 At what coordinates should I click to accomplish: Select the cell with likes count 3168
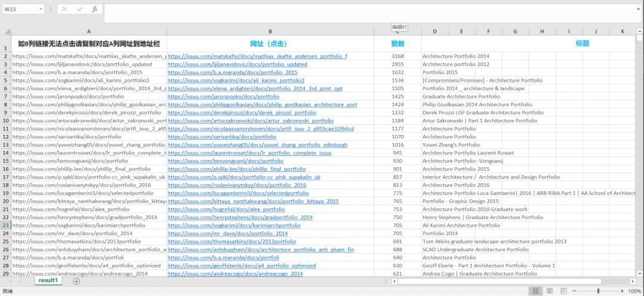tap(398, 56)
